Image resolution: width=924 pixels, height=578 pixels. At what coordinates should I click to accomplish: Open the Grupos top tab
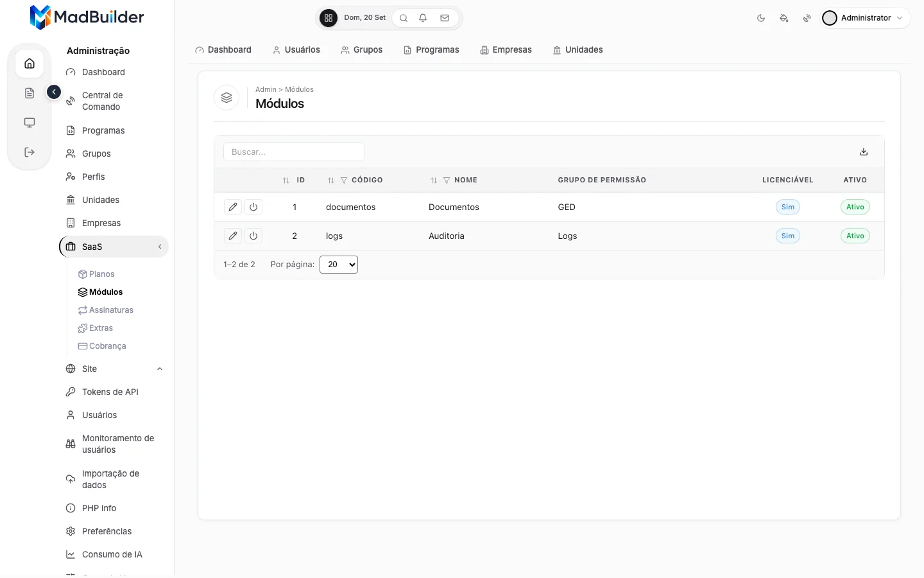(362, 49)
